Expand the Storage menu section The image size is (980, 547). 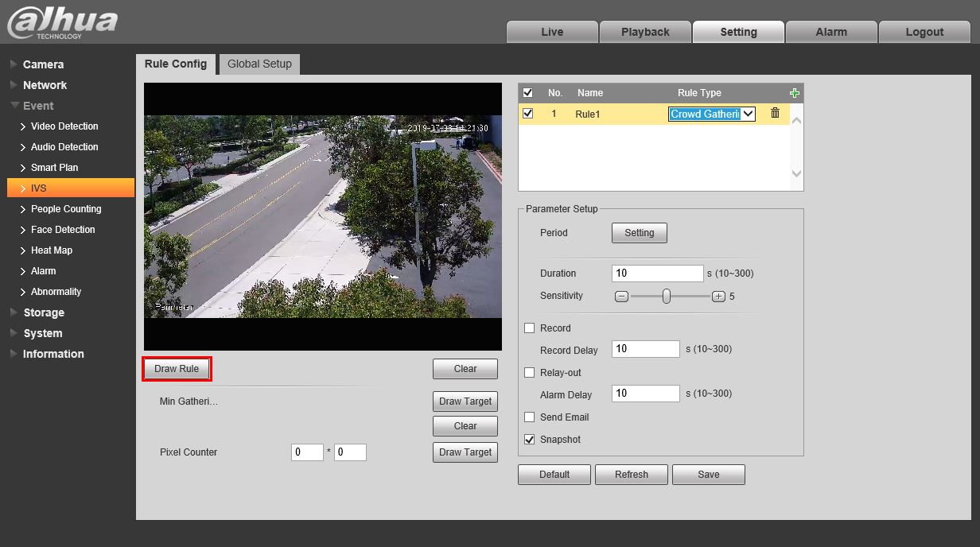pyautogui.click(x=43, y=312)
